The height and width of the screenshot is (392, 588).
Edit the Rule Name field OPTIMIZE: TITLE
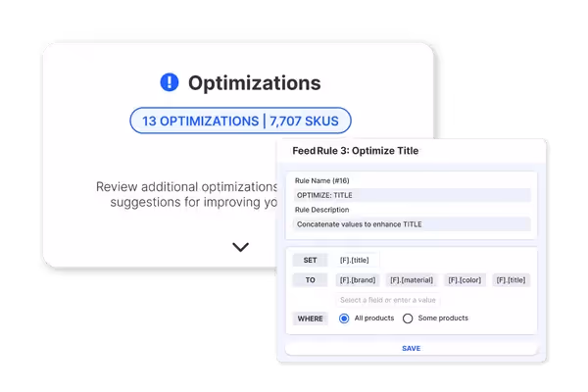[412, 195]
